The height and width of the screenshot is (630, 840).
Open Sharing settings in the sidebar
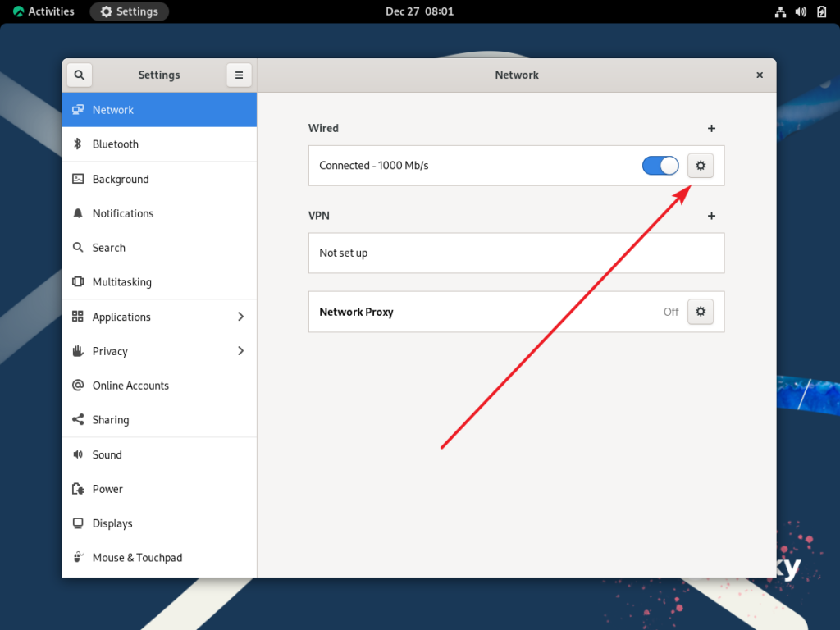[77, 419]
